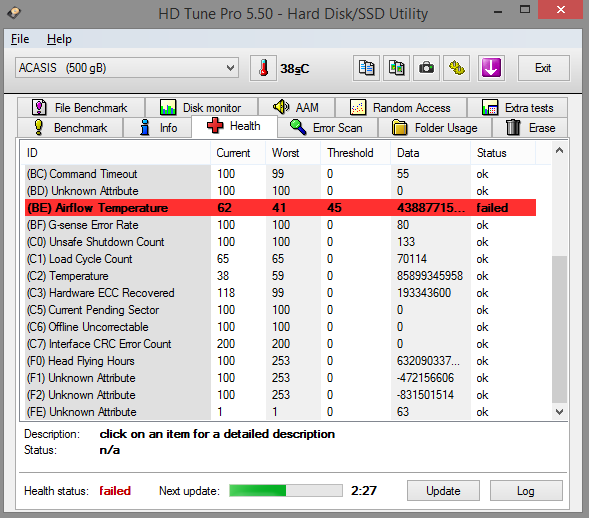Open the Error Scan tab
Viewport: 589px width, 518px height.
pyautogui.click(x=327, y=128)
